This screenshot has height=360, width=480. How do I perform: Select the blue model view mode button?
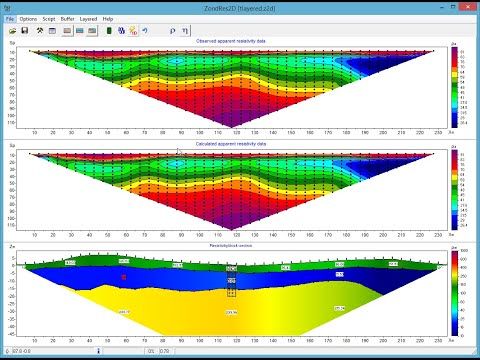pyautogui.click(x=80, y=31)
